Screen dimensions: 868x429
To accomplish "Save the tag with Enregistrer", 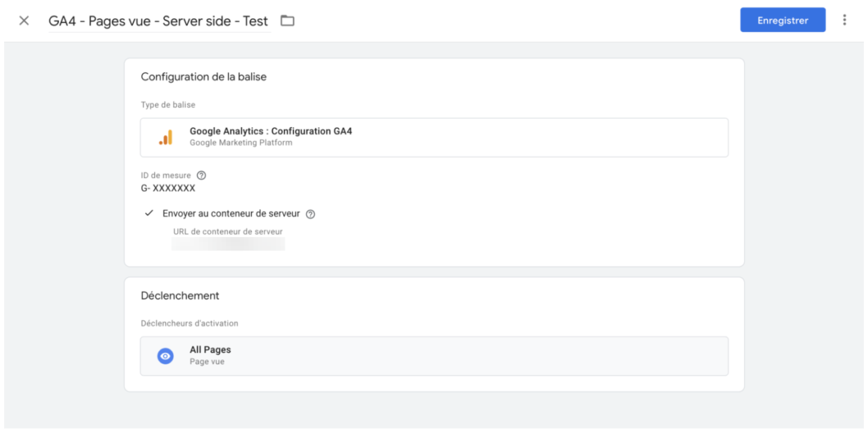I will click(x=783, y=20).
